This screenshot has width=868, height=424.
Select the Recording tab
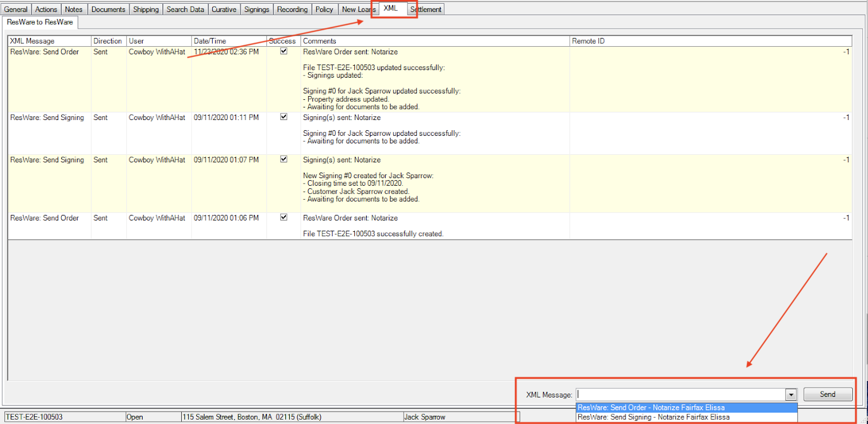point(292,9)
